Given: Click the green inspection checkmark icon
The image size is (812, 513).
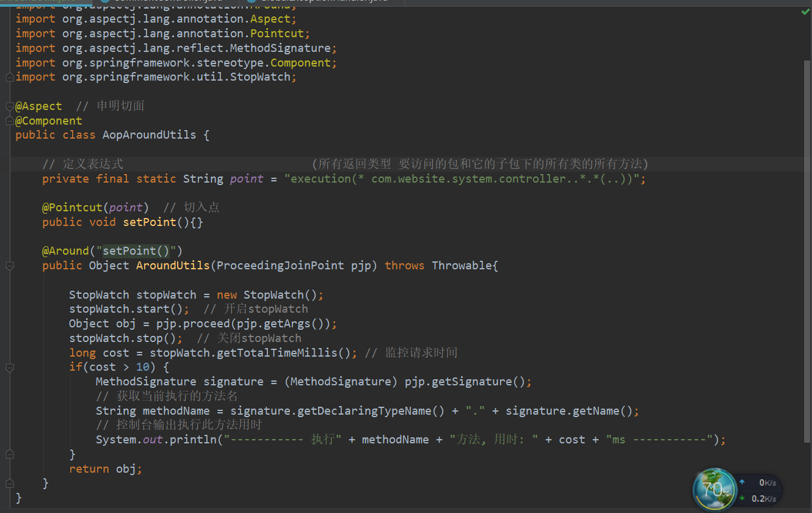Looking at the screenshot, I should (x=806, y=12).
